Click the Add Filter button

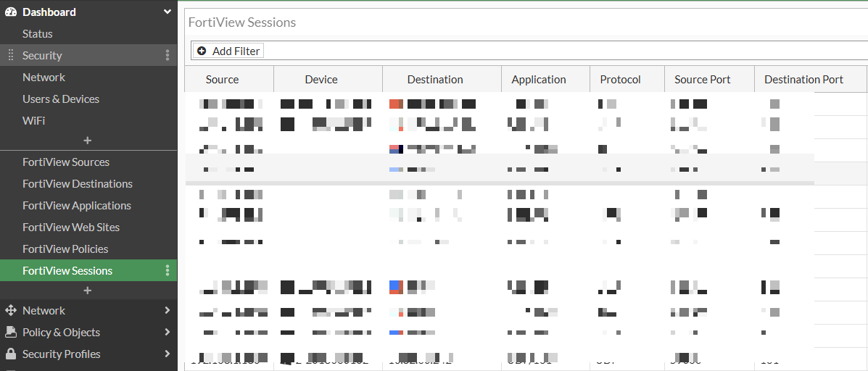228,51
